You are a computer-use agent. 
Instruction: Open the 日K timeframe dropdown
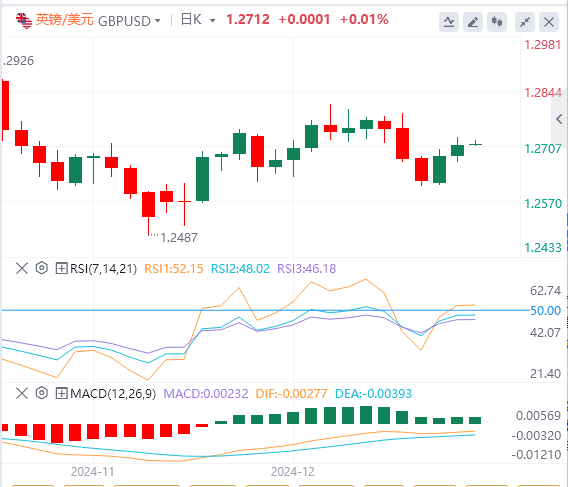pos(198,20)
